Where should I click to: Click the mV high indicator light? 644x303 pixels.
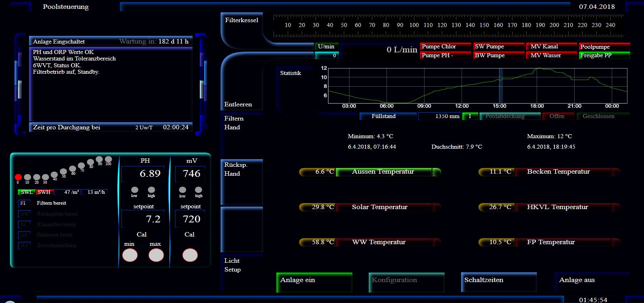pos(199,190)
